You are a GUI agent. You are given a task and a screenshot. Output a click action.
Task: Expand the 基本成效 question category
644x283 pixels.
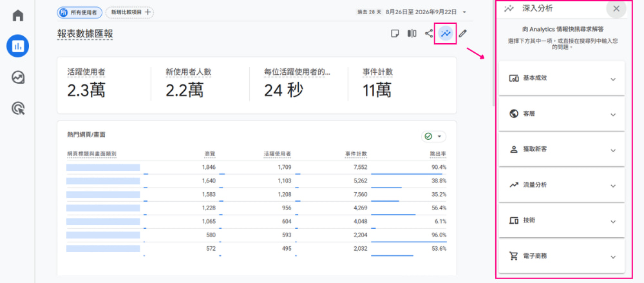click(562, 78)
